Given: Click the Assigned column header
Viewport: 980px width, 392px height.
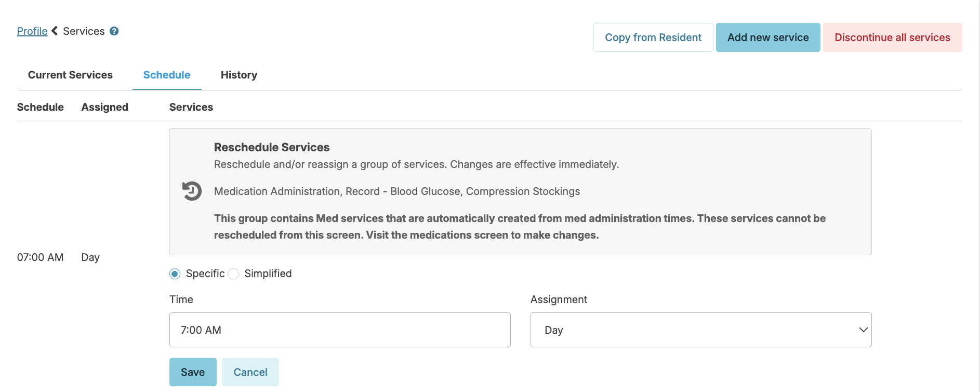Looking at the screenshot, I should click(x=105, y=107).
